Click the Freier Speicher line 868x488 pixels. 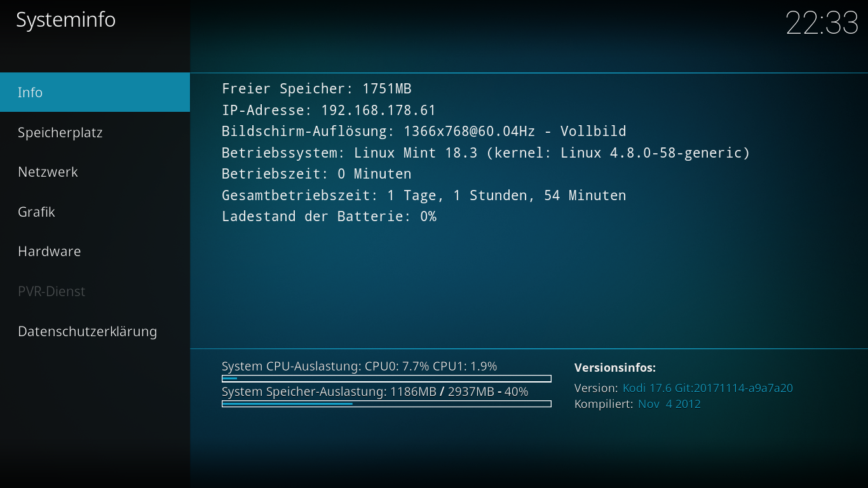[x=316, y=89]
